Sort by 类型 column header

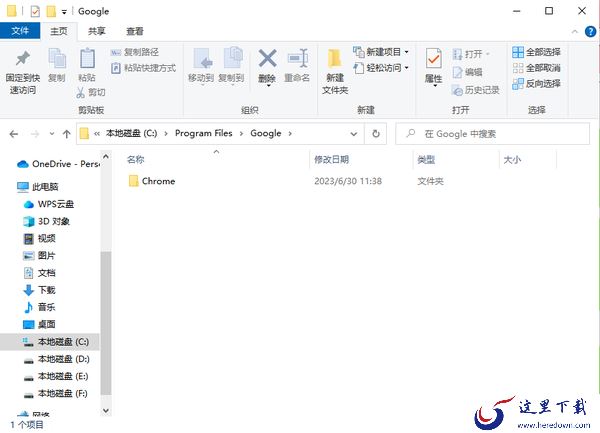426,160
